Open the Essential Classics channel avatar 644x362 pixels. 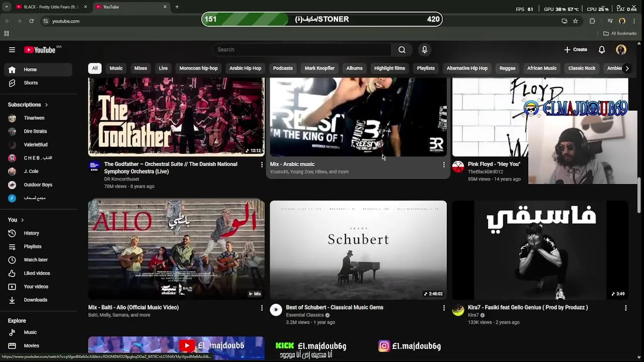[276, 310]
